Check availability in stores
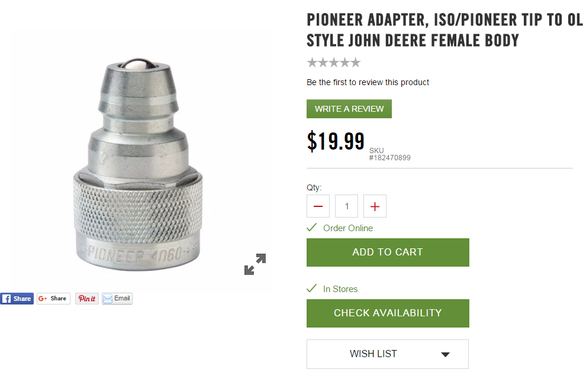This screenshot has width=583, height=392. tap(388, 313)
